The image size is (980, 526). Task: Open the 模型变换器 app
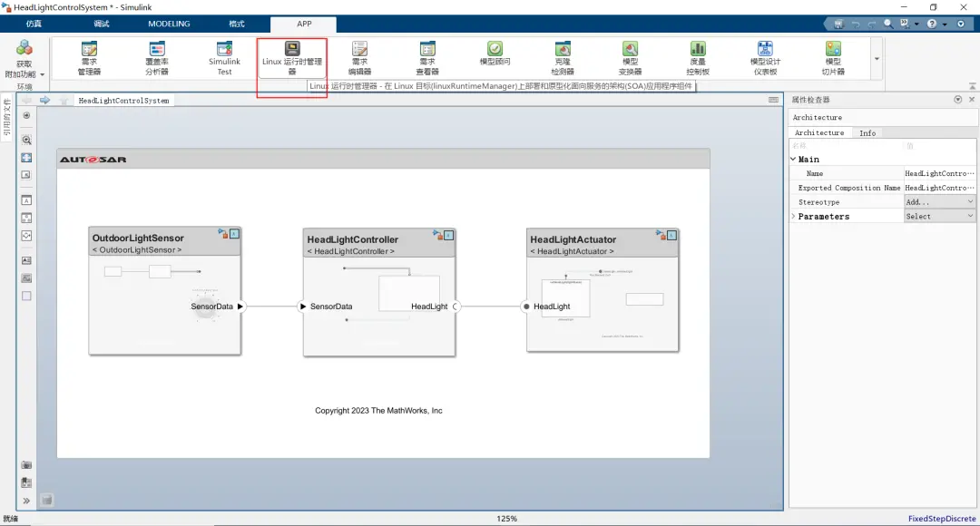coord(630,58)
